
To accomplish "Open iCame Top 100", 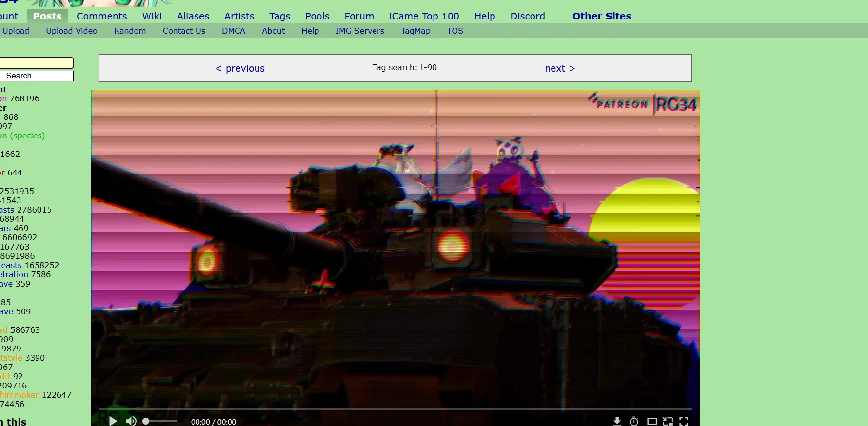I will click(x=424, y=16).
